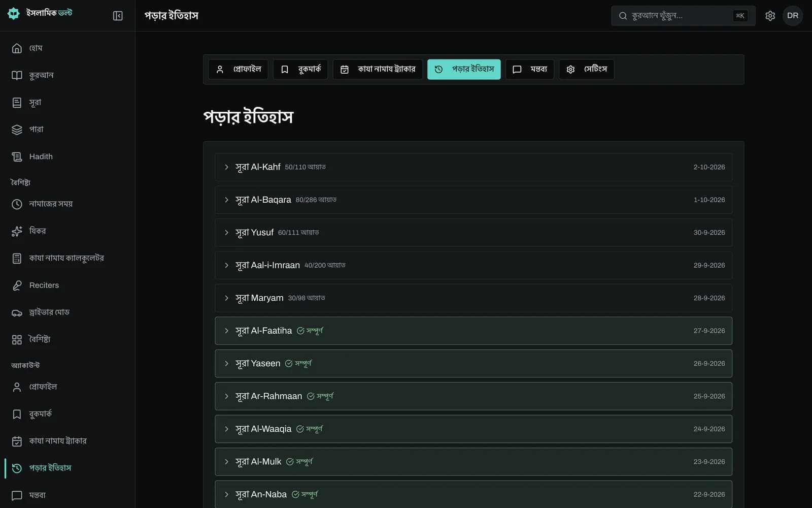This screenshot has width=812, height=508.
Task: Switch to প্রোফাইল tab
Action: (239, 69)
